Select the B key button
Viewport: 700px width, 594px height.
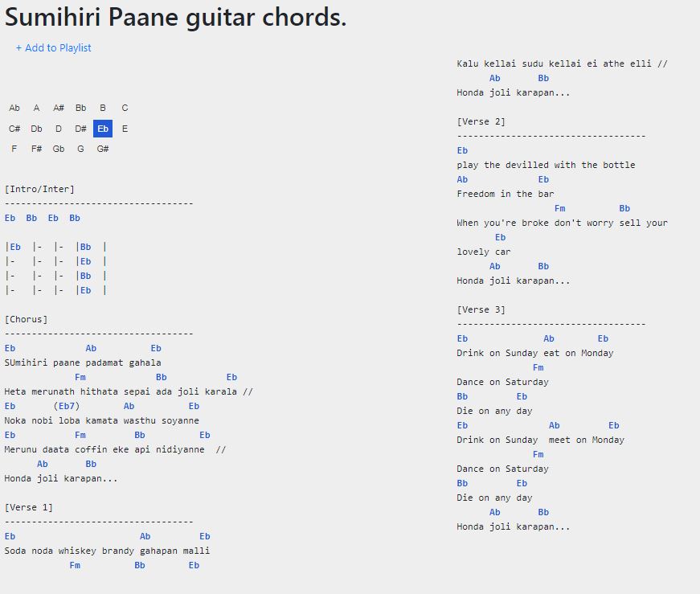click(x=103, y=108)
